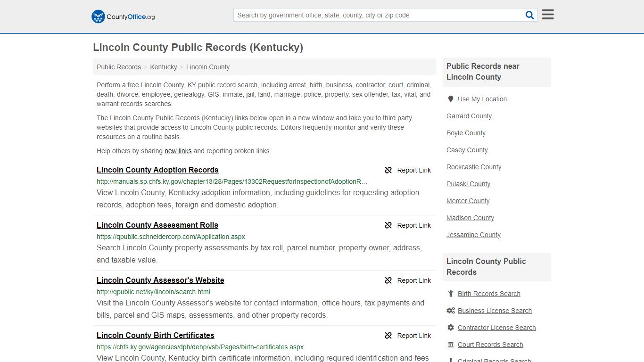
Task: Open Lincoln County Adoption Records
Action: coord(157,170)
